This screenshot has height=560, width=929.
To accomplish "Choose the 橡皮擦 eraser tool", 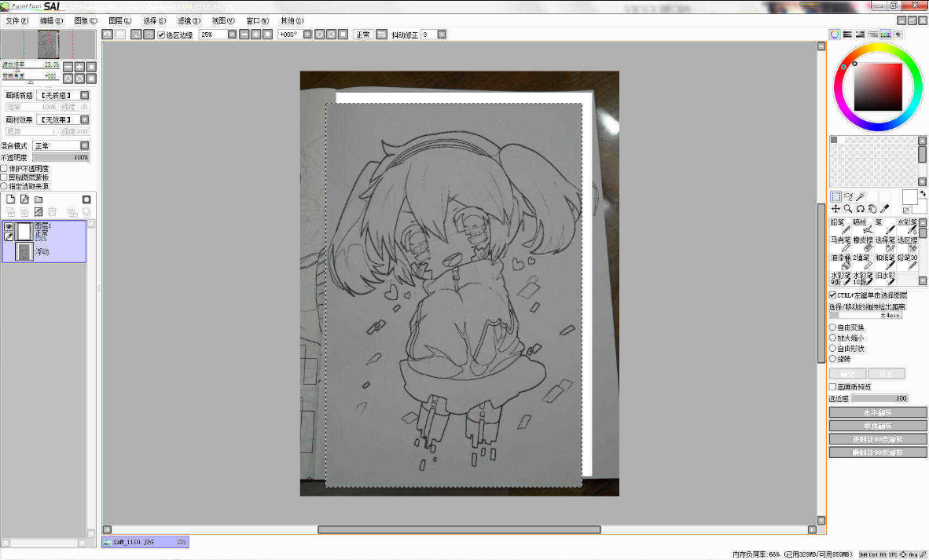I will (863, 243).
